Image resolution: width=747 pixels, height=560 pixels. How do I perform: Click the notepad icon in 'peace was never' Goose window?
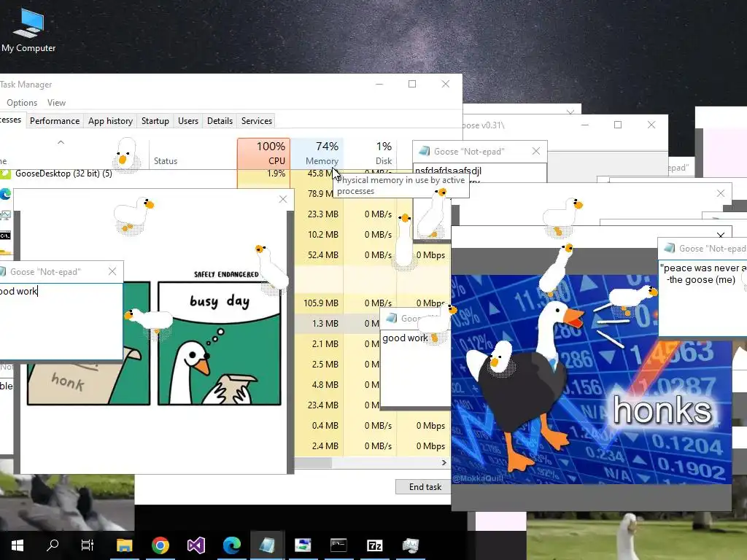[670, 248]
